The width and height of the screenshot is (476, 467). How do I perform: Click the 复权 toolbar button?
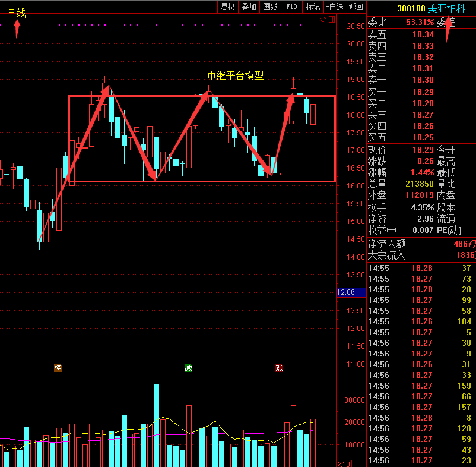228,7
